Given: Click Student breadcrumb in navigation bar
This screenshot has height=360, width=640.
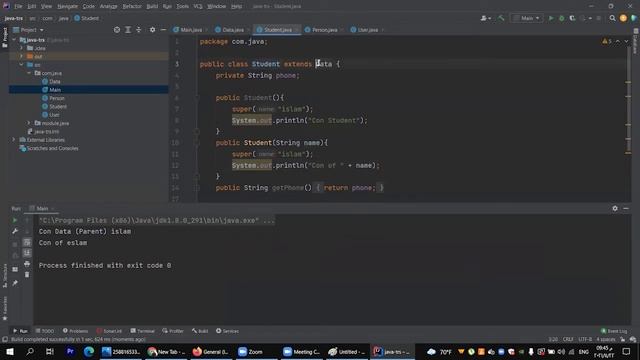Looking at the screenshot, I should click(87, 18).
